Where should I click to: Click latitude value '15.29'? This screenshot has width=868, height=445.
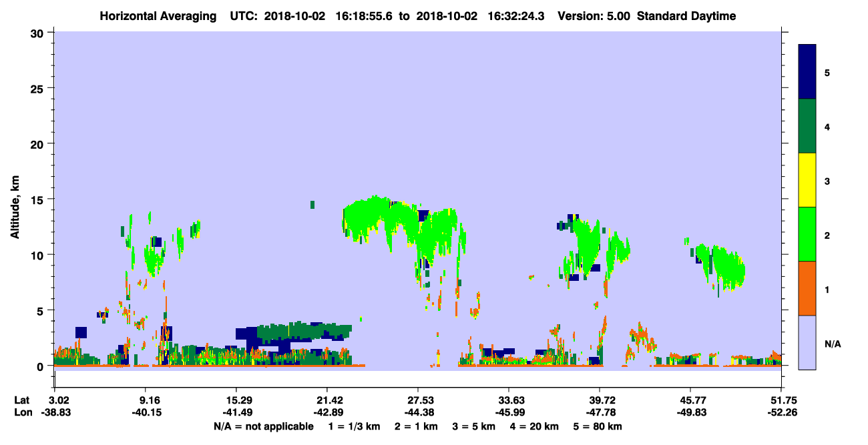(236, 400)
